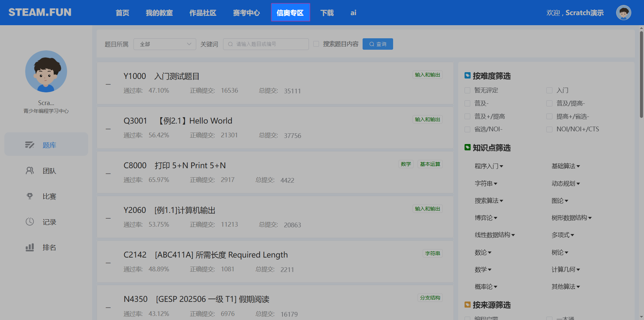The height and width of the screenshot is (320, 644).
Task: Select the 信奥专区 nav tab
Action: click(x=290, y=12)
